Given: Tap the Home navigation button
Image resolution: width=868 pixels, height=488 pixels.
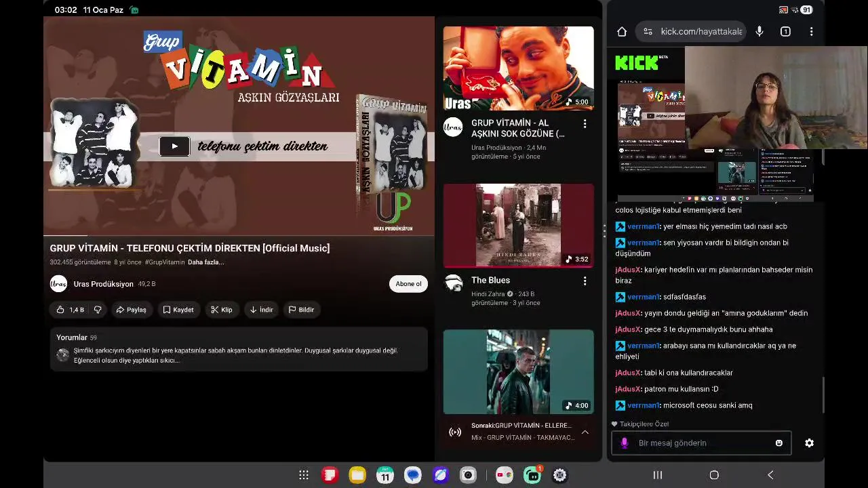Looking at the screenshot, I should (x=714, y=475).
